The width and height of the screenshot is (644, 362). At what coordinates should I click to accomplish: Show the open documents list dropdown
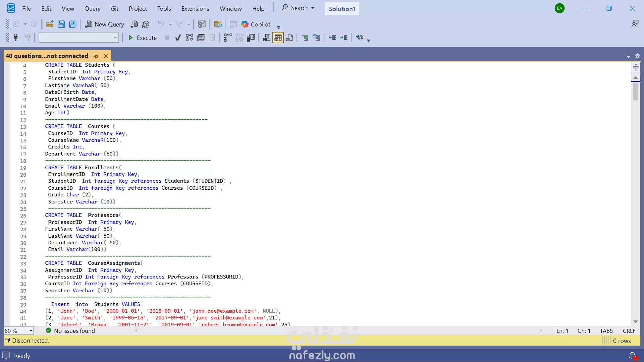click(628, 57)
